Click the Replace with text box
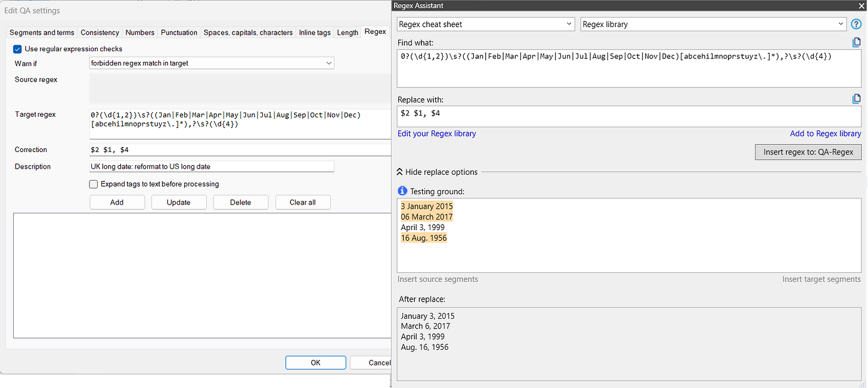The width and height of the screenshot is (868, 388). [x=629, y=116]
